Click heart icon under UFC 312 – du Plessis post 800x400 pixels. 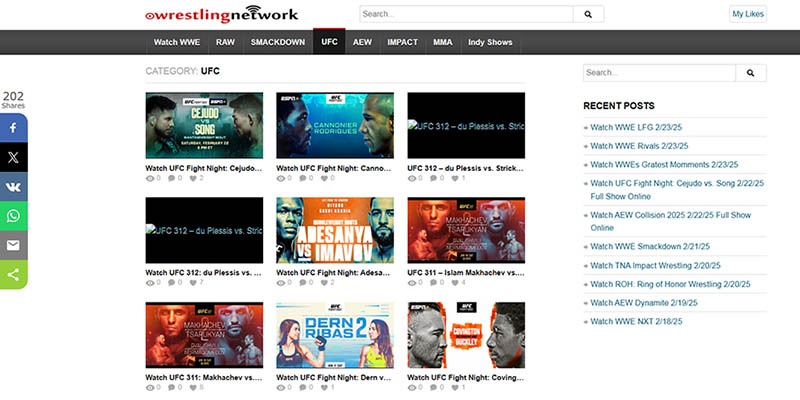click(455, 178)
